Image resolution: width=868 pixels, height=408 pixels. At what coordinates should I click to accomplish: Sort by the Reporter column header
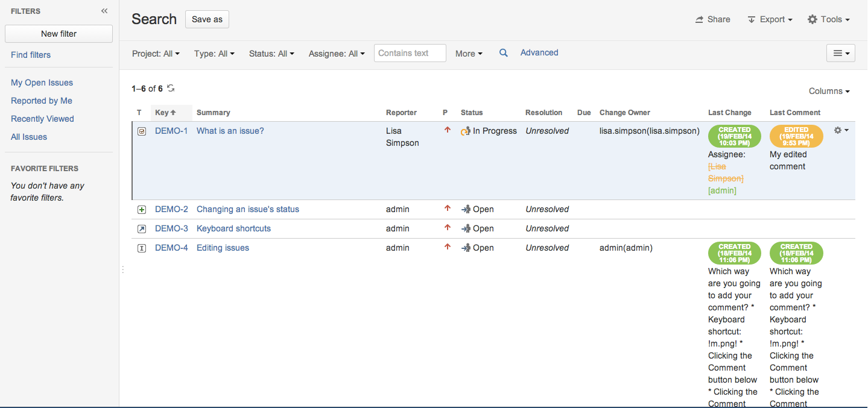pyautogui.click(x=401, y=113)
